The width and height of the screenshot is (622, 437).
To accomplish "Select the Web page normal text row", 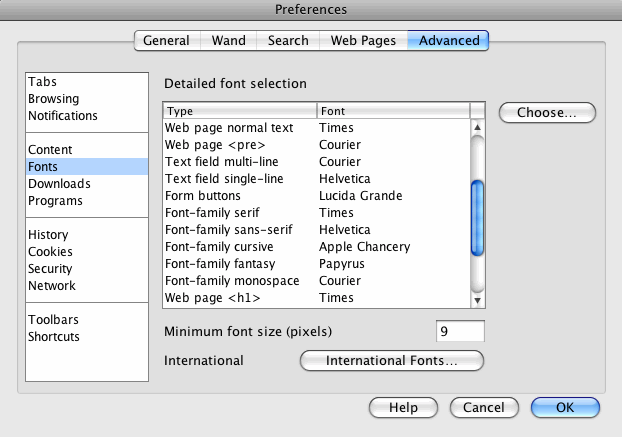I will tap(317, 128).
